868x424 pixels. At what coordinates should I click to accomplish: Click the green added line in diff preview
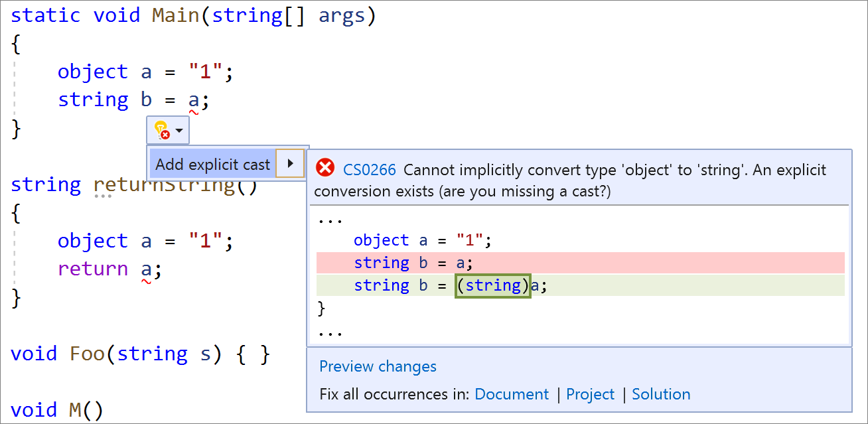[580, 285]
